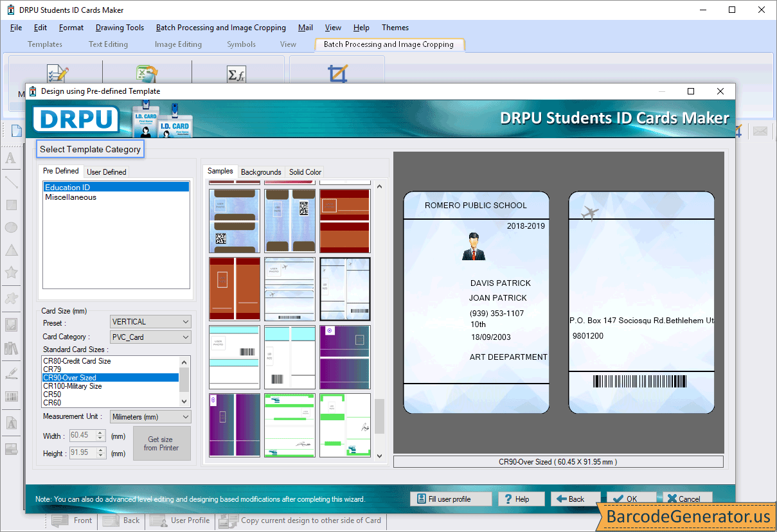Click Get size from Printer button

[161, 443]
